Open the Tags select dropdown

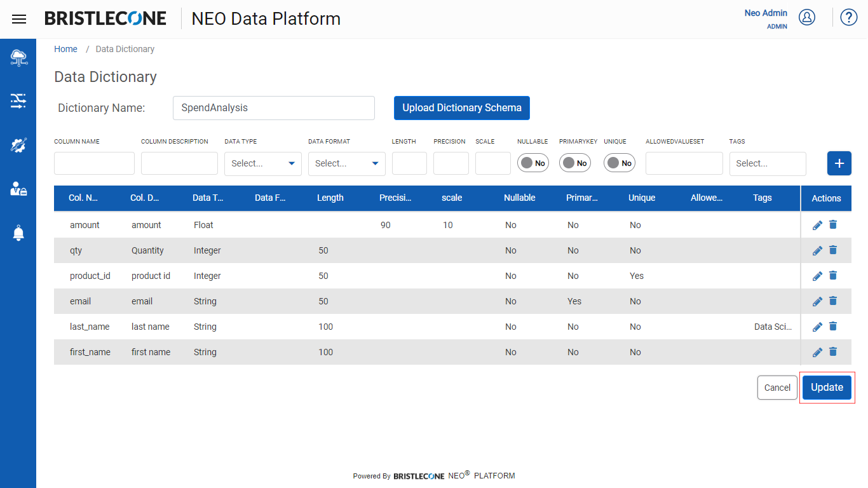point(768,163)
